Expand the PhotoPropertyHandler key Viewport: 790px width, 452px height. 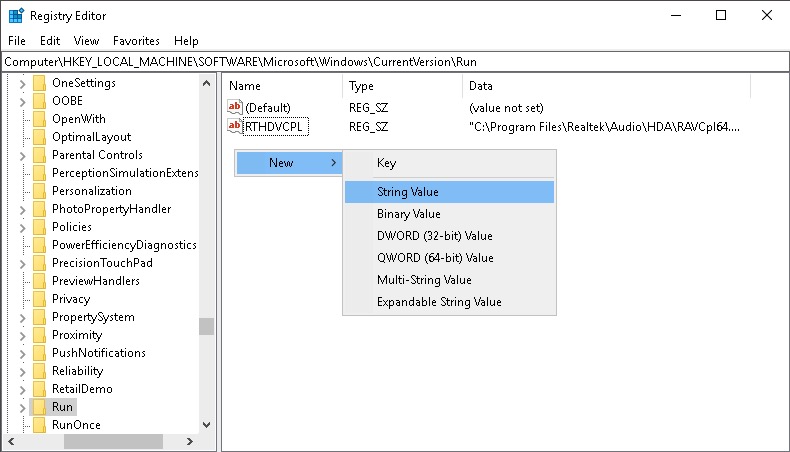point(22,210)
